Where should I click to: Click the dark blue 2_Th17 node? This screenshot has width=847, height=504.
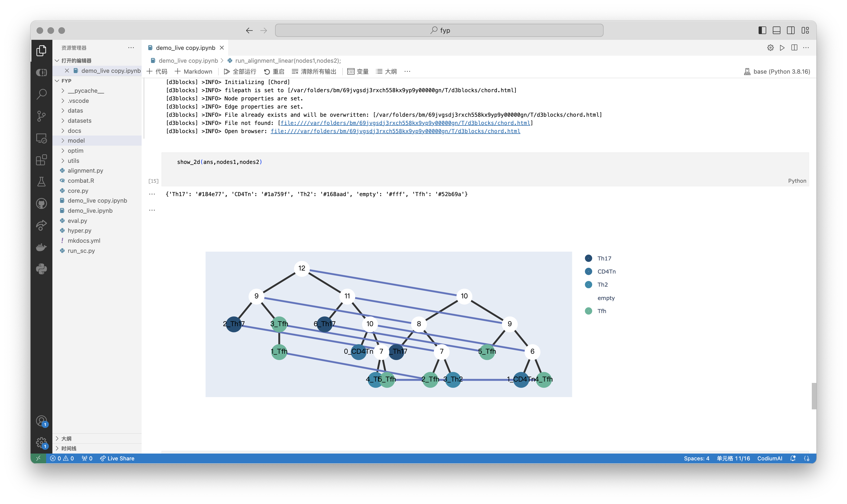point(234,324)
